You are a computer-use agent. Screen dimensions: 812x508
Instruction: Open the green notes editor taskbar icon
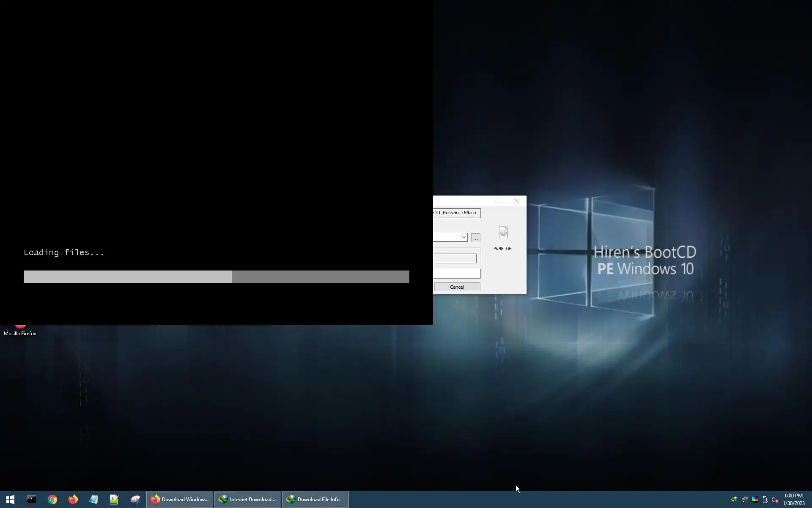[x=114, y=500]
